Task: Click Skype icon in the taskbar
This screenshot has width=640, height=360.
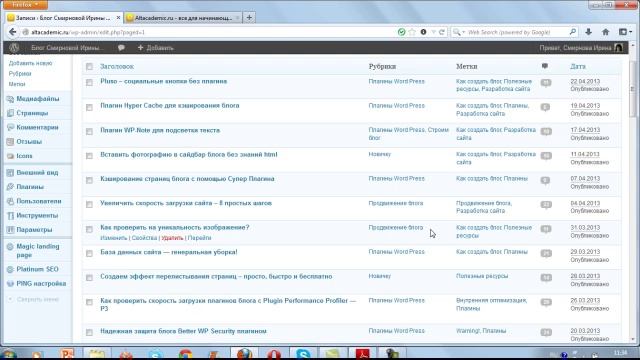Action: pos(303,353)
